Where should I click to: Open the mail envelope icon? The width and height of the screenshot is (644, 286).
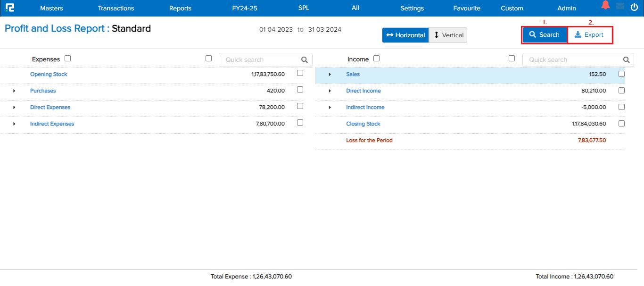click(x=620, y=6)
